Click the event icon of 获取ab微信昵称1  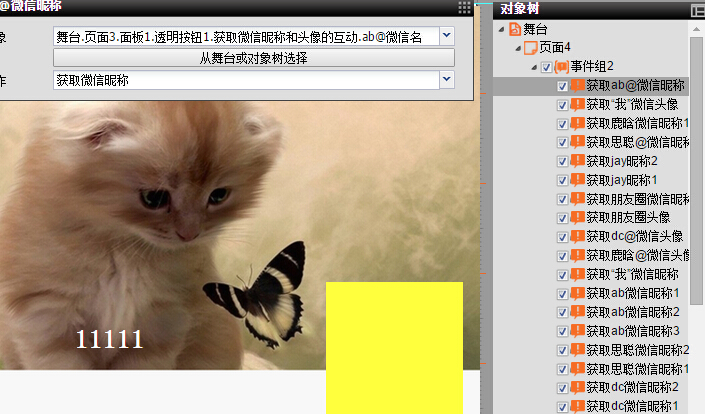(577, 293)
